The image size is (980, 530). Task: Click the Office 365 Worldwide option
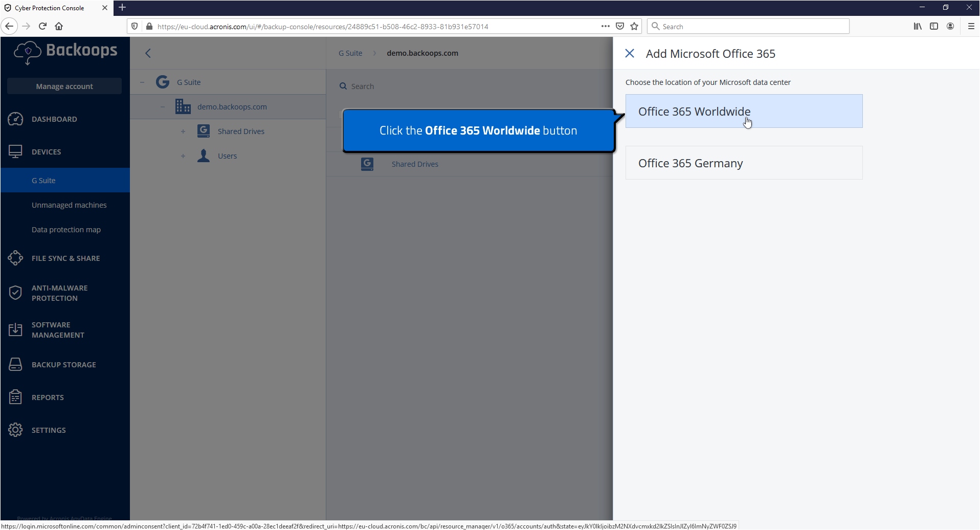tap(744, 111)
